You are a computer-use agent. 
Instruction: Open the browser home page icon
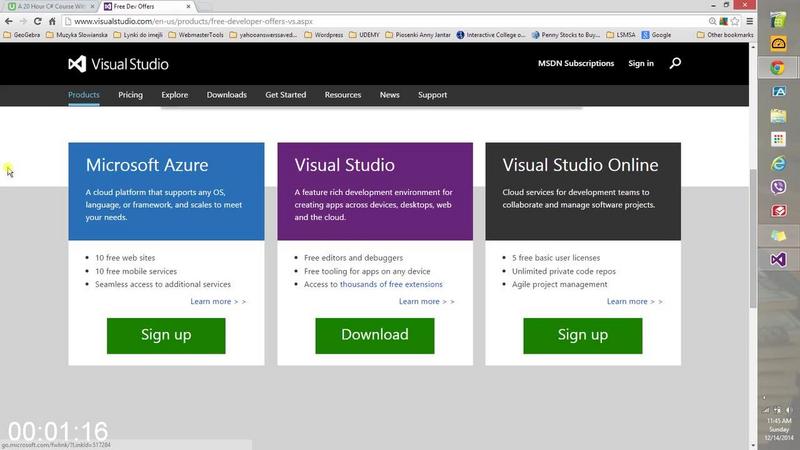52,21
